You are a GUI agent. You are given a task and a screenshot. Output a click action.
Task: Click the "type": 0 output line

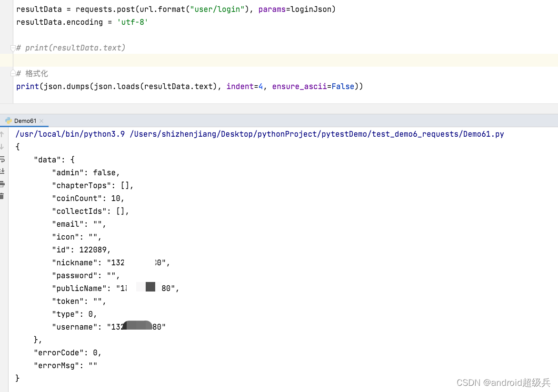click(x=74, y=314)
